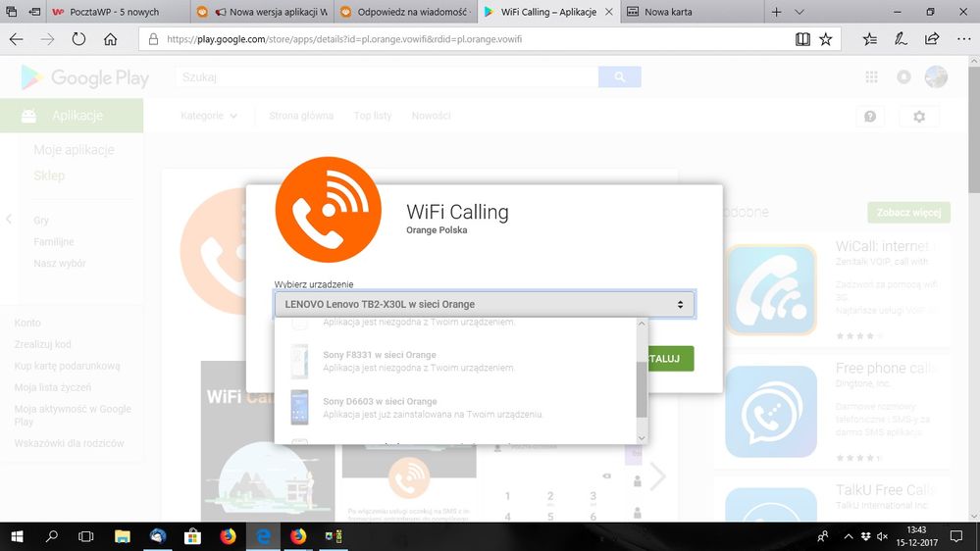980x551 pixels.
Task: Go to Strona główna
Action: point(301,116)
